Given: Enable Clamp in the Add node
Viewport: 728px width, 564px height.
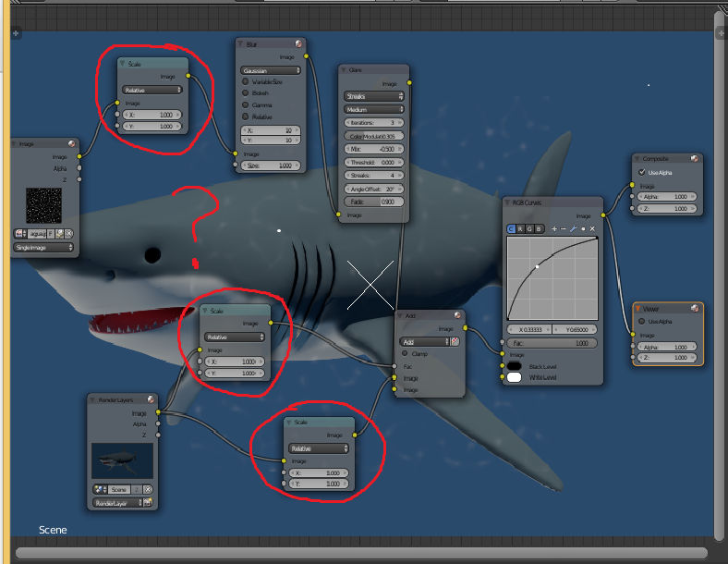Looking at the screenshot, I should click(405, 353).
